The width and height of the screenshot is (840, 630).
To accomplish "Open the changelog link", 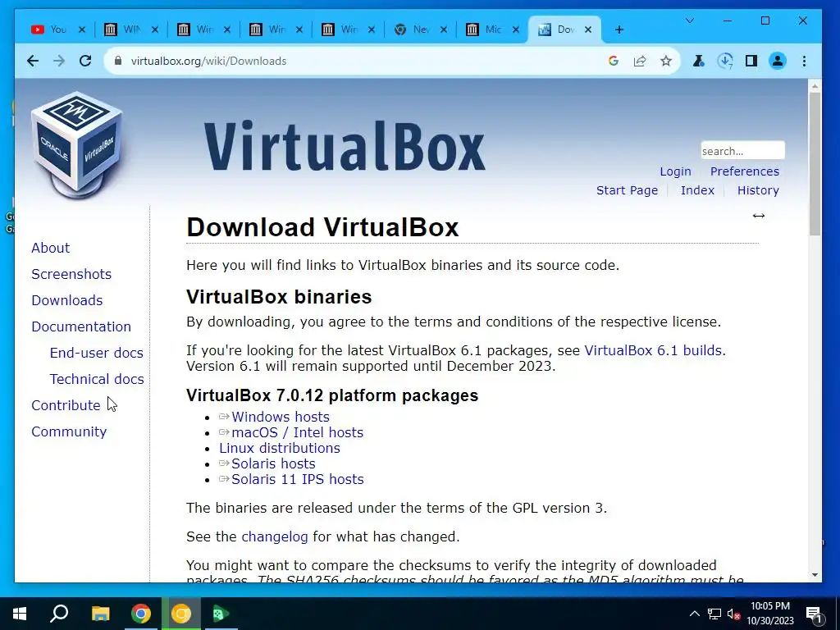I will coord(275,536).
